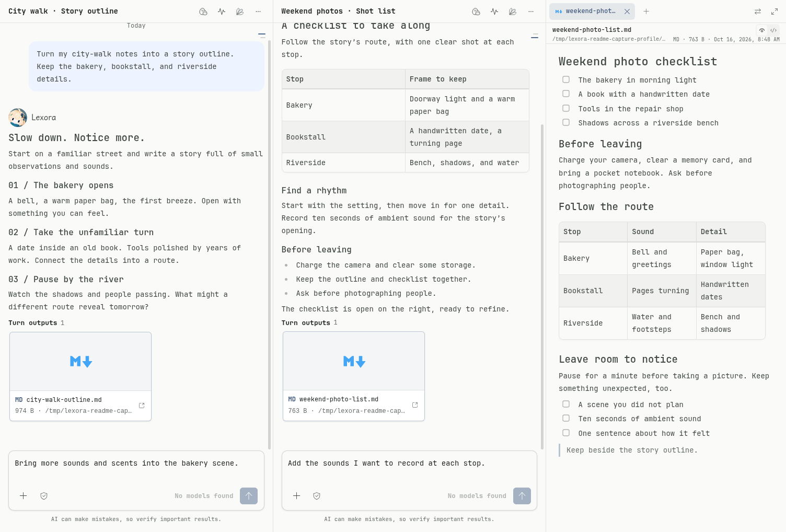Click the plus attach icon in Weekend photos composer
786x532 pixels.
click(296, 496)
